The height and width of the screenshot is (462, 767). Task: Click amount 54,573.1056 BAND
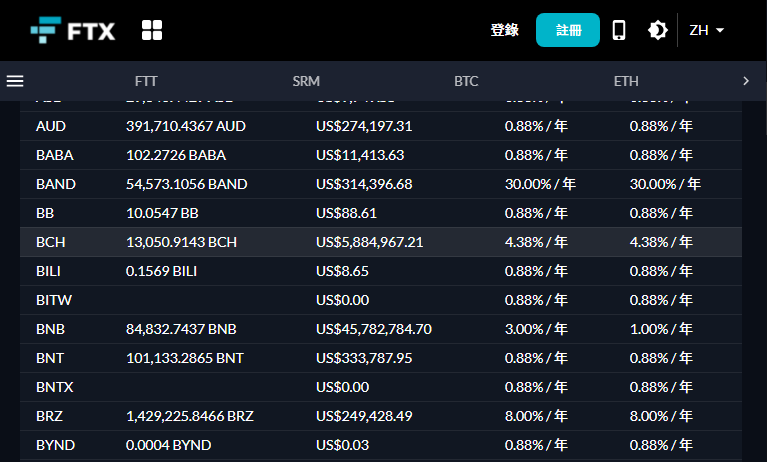pos(186,184)
